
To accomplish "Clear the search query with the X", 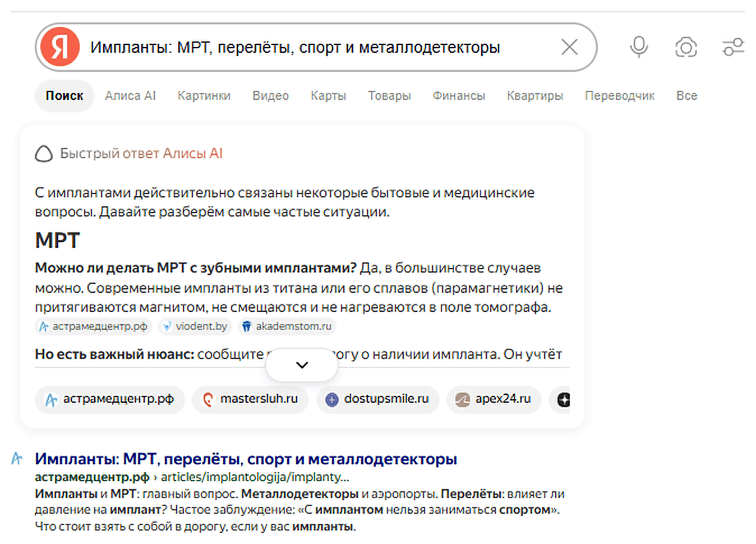I will click(569, 47).
